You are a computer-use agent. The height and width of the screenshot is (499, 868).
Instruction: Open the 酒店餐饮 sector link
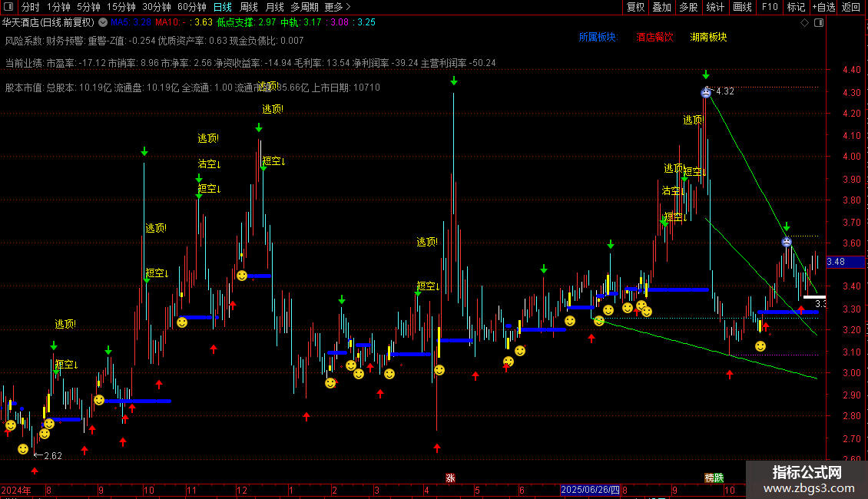654,37
